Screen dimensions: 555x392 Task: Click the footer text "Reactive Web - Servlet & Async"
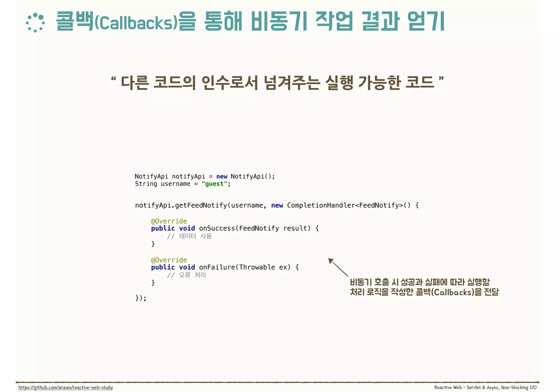(x=485, y=387)
